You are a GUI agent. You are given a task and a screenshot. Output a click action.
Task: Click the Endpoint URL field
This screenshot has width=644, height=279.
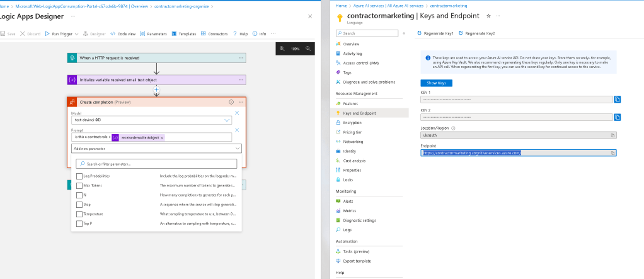coord(519,153)
